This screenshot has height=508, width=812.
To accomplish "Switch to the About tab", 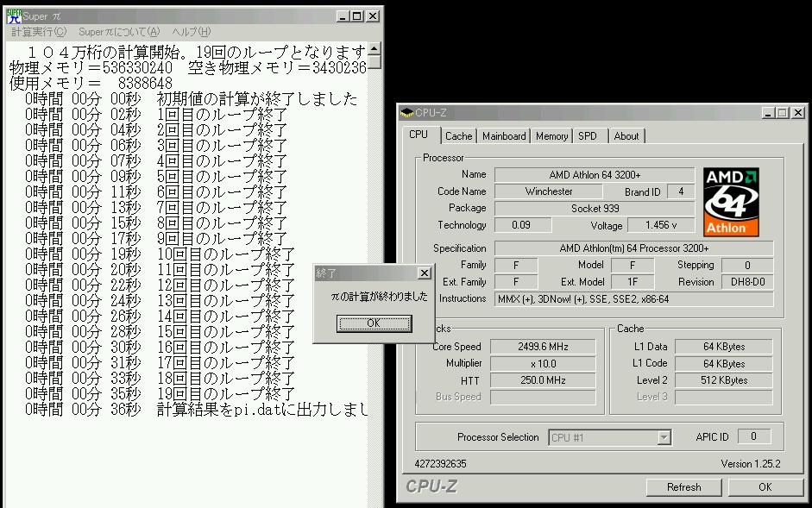I will (626, 136).
